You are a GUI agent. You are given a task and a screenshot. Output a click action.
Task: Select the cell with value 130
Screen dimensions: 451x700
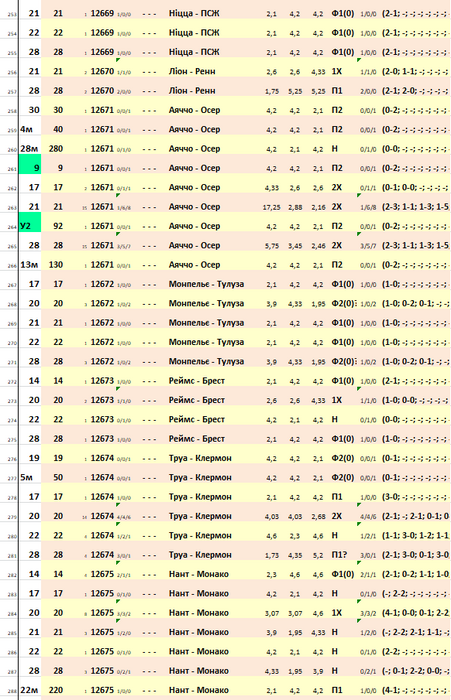pyautogui.click(x=56, y=265)
